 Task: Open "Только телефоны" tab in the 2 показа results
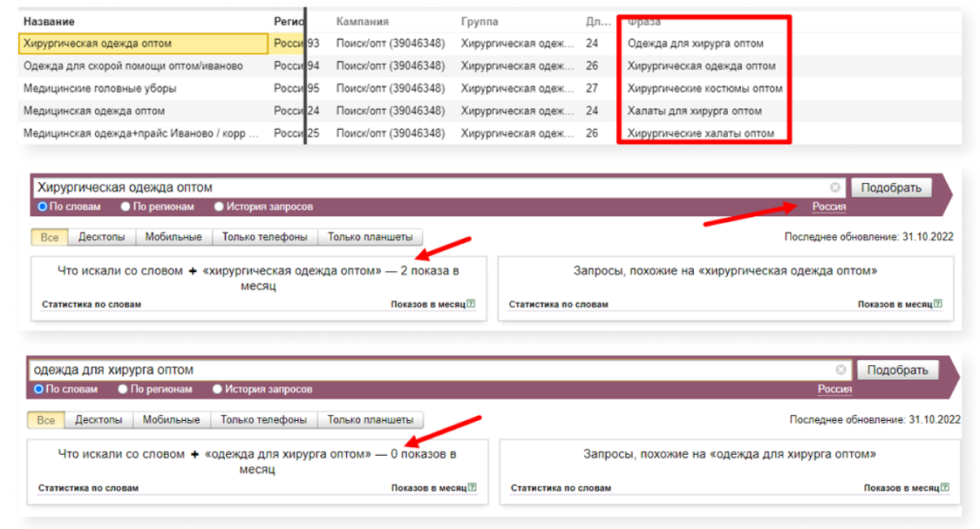[x=265, y=237]
